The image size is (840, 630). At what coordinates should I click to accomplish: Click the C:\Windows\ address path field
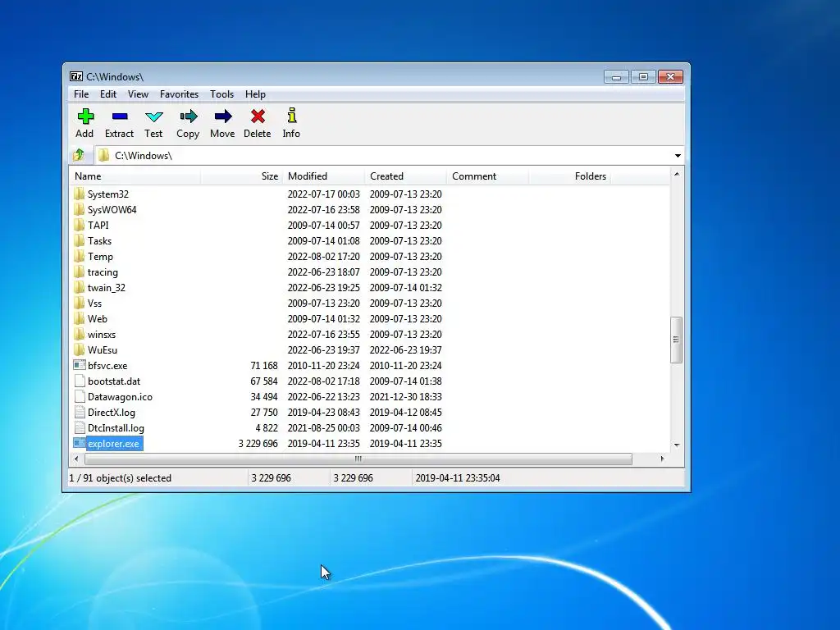[384, 155]
